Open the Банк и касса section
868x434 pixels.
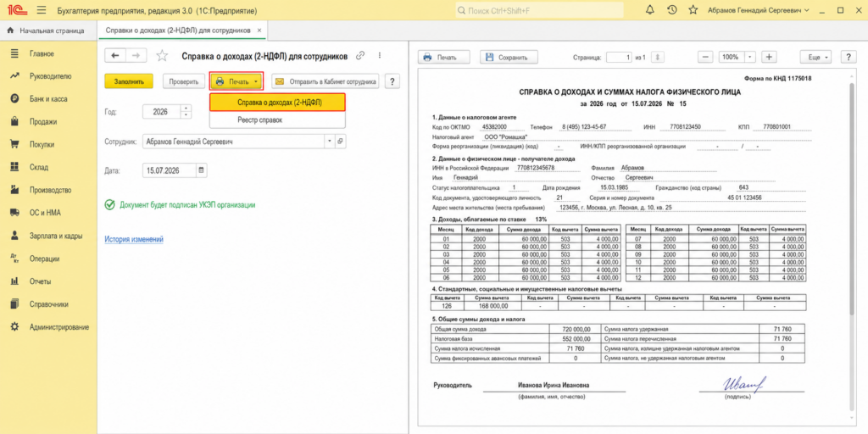(48, 99)
